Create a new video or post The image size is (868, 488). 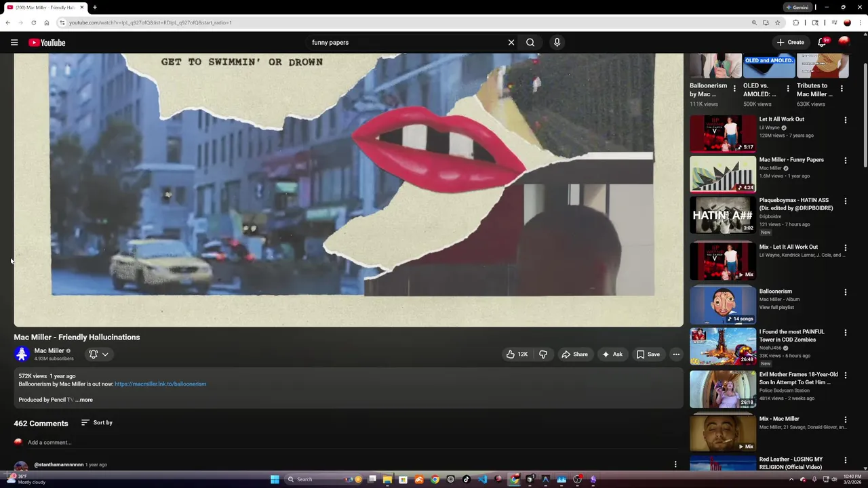[x=791, y=42]
